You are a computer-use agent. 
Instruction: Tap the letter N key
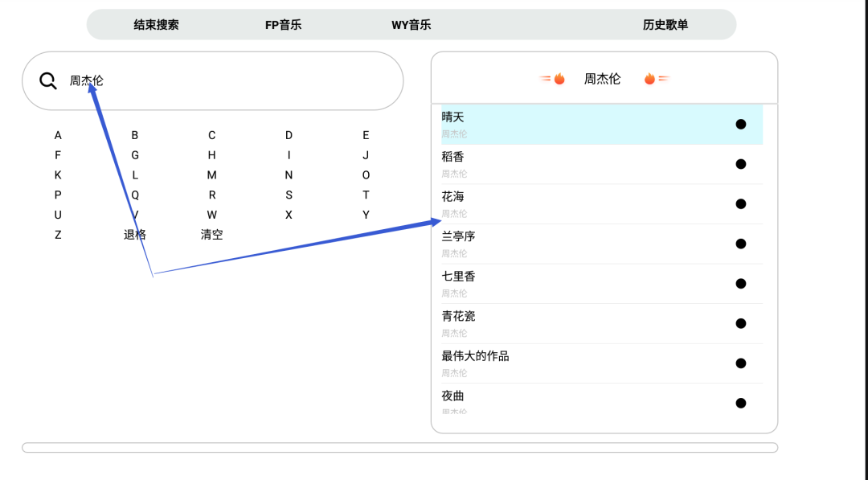289,175
